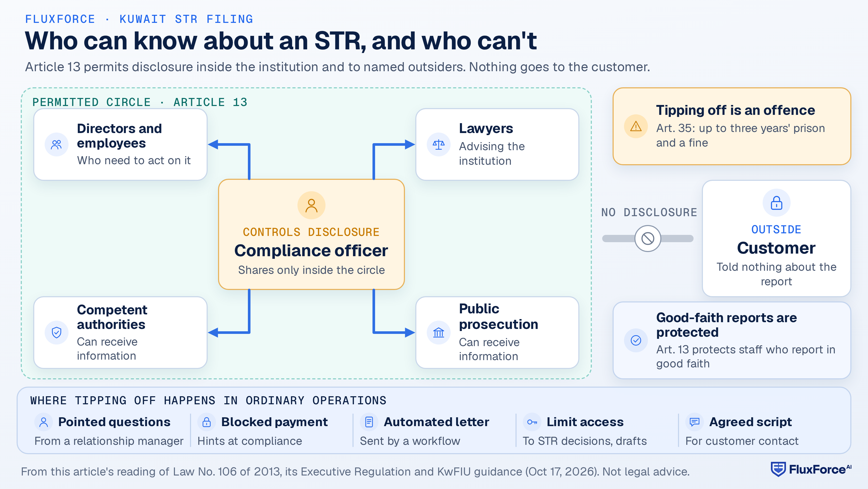Click the document icon next to Automated letter
The width and height of the screenshot is (868, 489).
click(369, 422)
